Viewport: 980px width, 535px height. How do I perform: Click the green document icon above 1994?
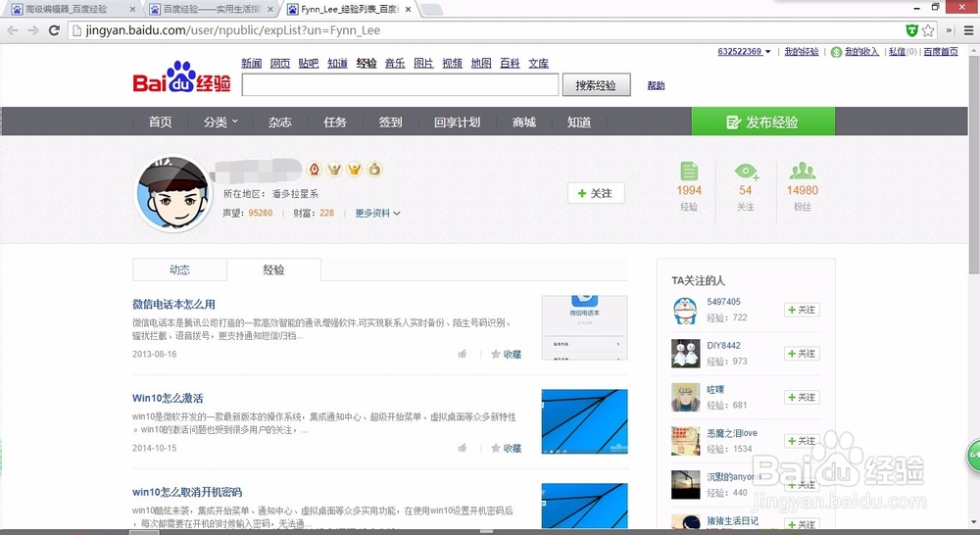click(689, 170)
